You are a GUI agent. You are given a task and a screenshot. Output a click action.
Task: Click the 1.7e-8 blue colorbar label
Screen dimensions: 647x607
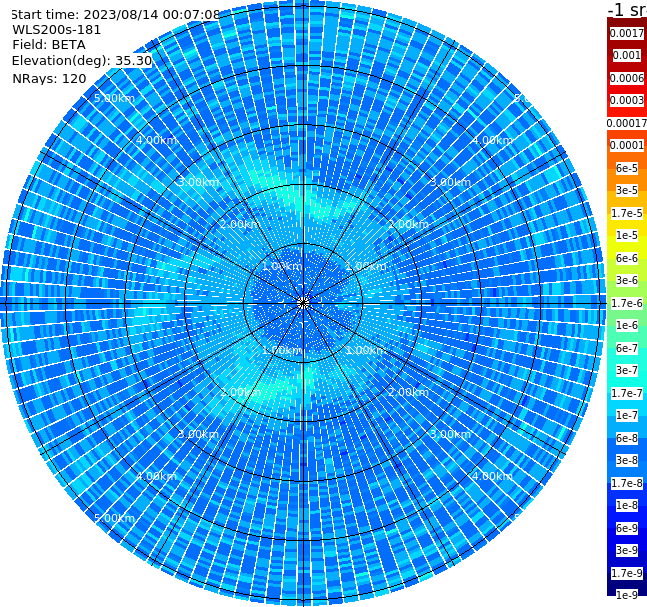pos(627,483)
